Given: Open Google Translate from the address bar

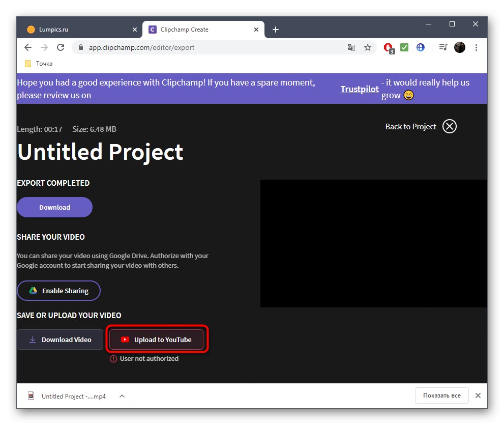Looking at the screenshot, I should click(351, 47).
